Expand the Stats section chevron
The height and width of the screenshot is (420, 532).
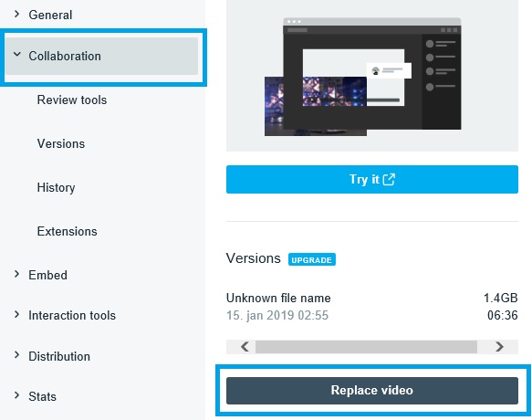16,395
